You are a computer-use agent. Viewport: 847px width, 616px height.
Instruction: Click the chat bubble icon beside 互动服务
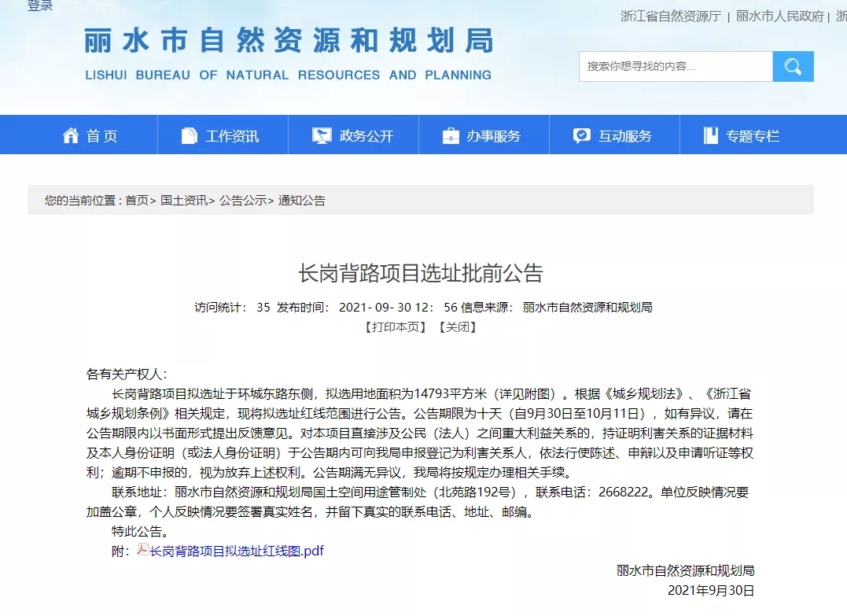(581, 135)
